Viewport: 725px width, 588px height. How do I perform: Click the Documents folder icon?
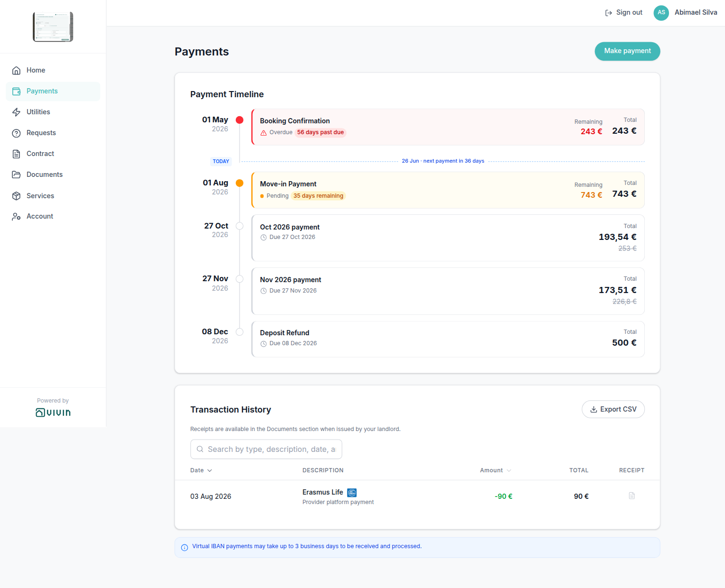pyautogui.click(x=16, y=175)
